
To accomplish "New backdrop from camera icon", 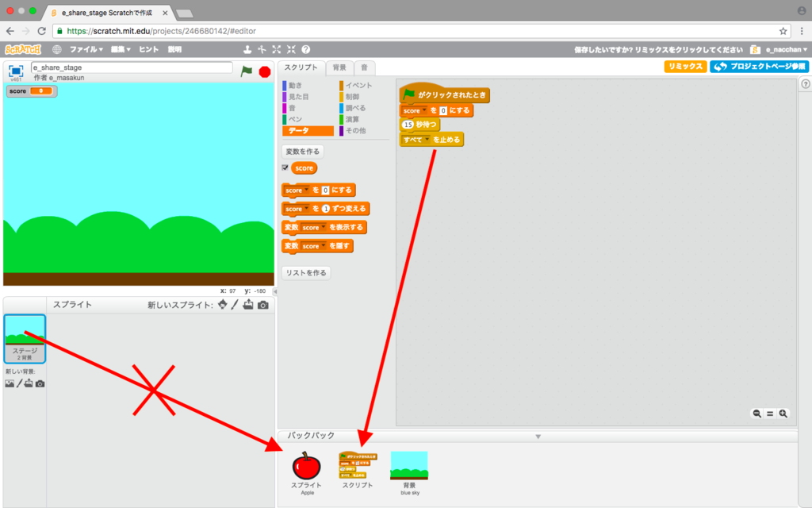I will [x=40, y=383].
